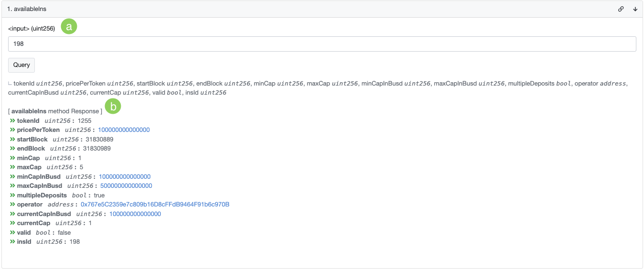The height and width of the screenshot is (271, 644).
Task: Click the green double-arrow beside insId
Action: (x=12, y=242)
